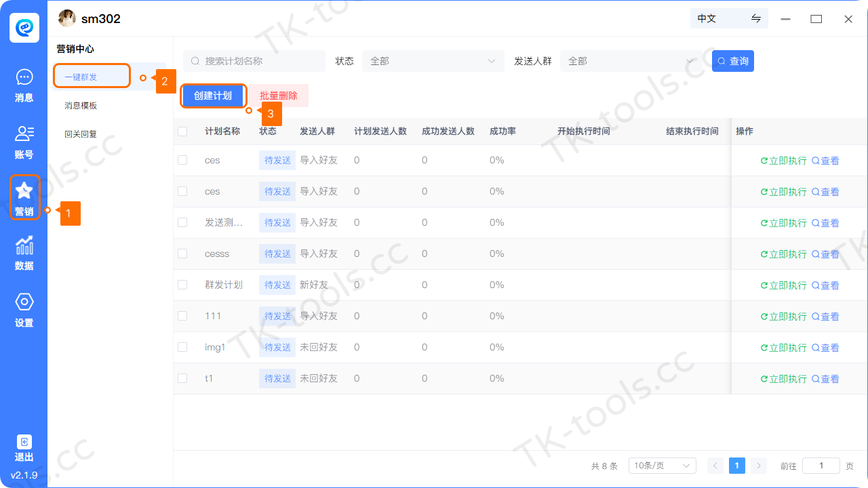Click the 待发送 status tag in img1 row

click(x=277, y=347)
